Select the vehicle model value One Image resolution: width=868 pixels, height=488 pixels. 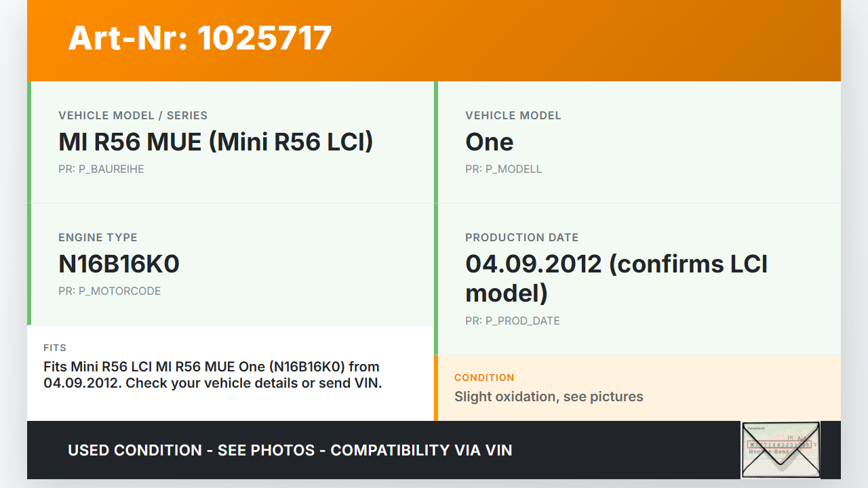489,142
